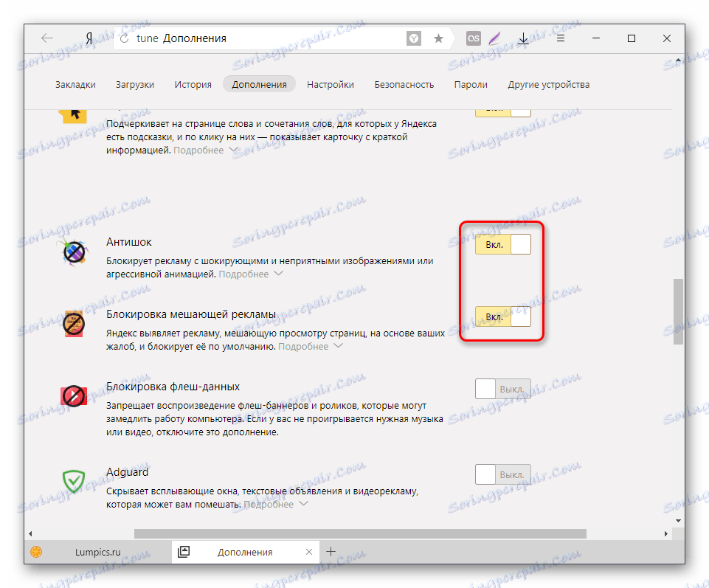
Task: Click the Adguard green shield icon
Action: (x=74, y=481)
